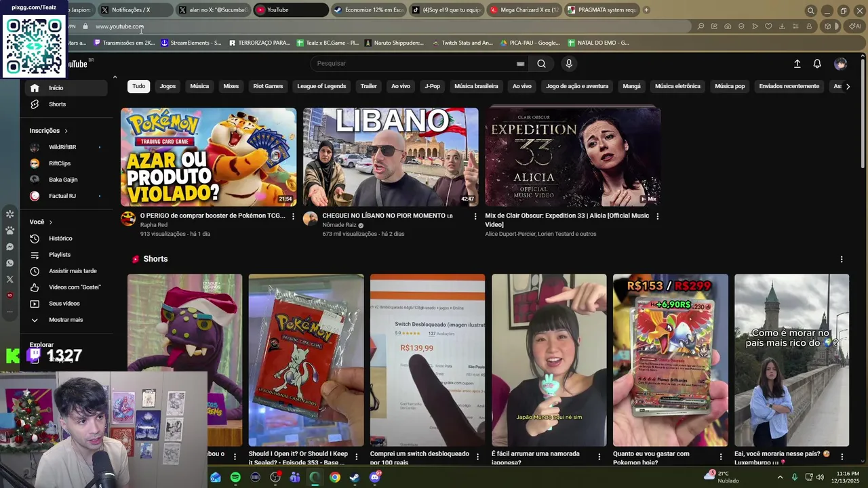The width and height of the screenshot is (868, 488).
Task: Select the Jogos filter chip
Action: pyautogui.click(x=167, y=86)
